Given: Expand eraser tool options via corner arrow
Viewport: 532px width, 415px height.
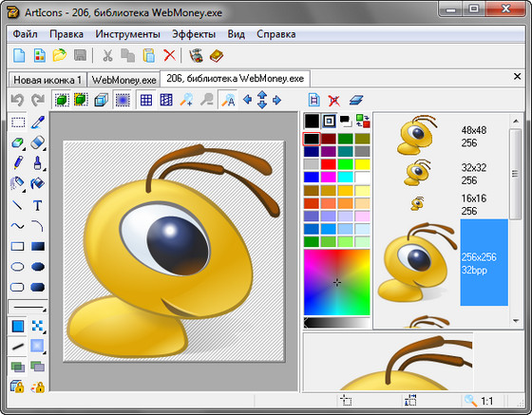Looking at the screenshot, I should click(44, 149).
